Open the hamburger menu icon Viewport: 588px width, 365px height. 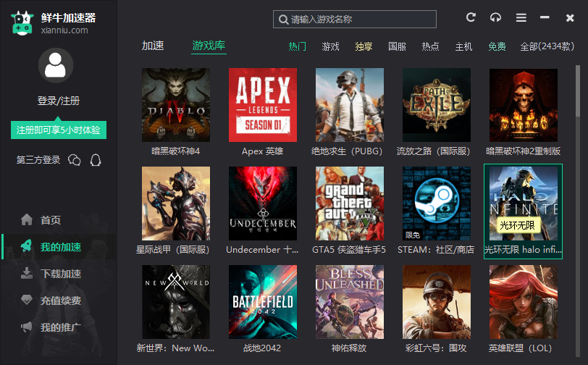coord(521,17)
